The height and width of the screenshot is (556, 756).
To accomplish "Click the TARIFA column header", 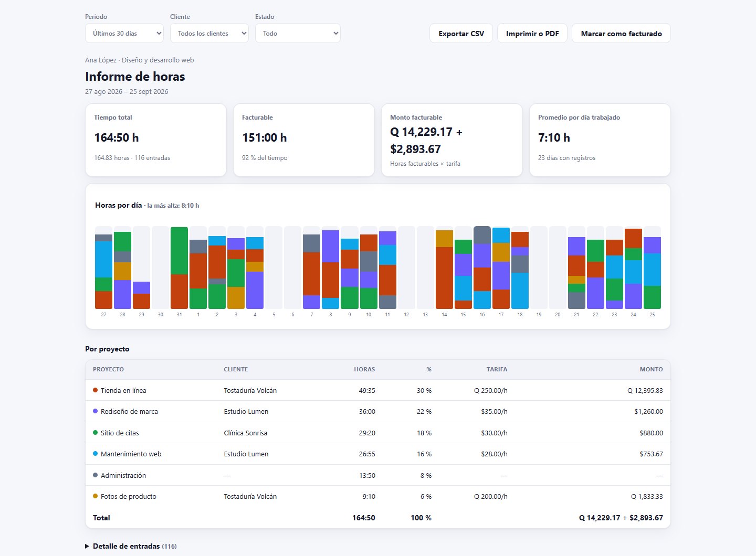I will [x=497, y=369].
